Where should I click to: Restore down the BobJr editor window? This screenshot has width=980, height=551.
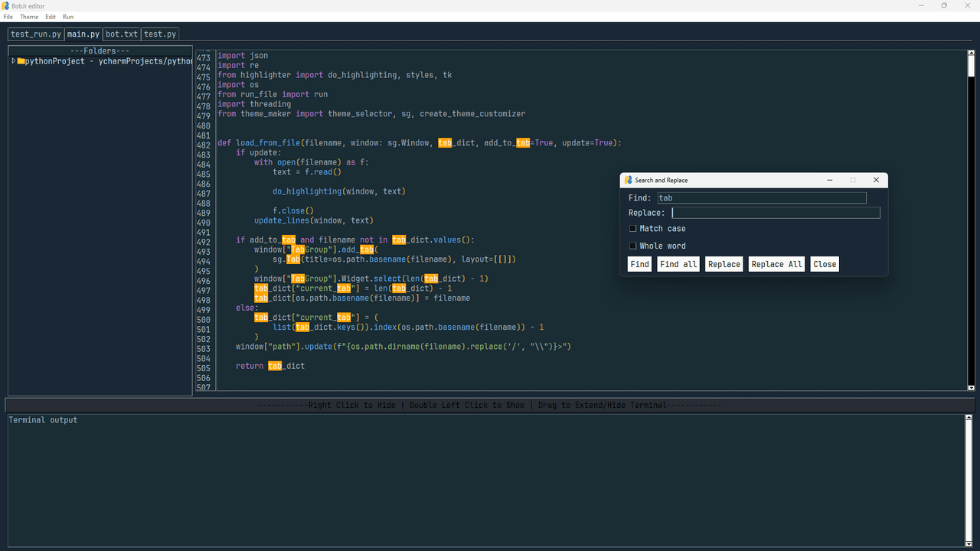944,5
